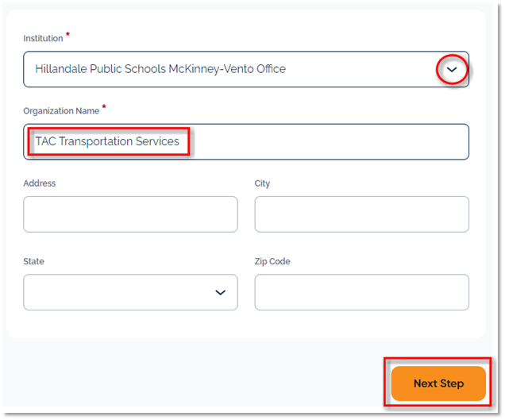Screen dimensions: 505x420
Task: Click the State label text
Action: click(x=34, y=261)
